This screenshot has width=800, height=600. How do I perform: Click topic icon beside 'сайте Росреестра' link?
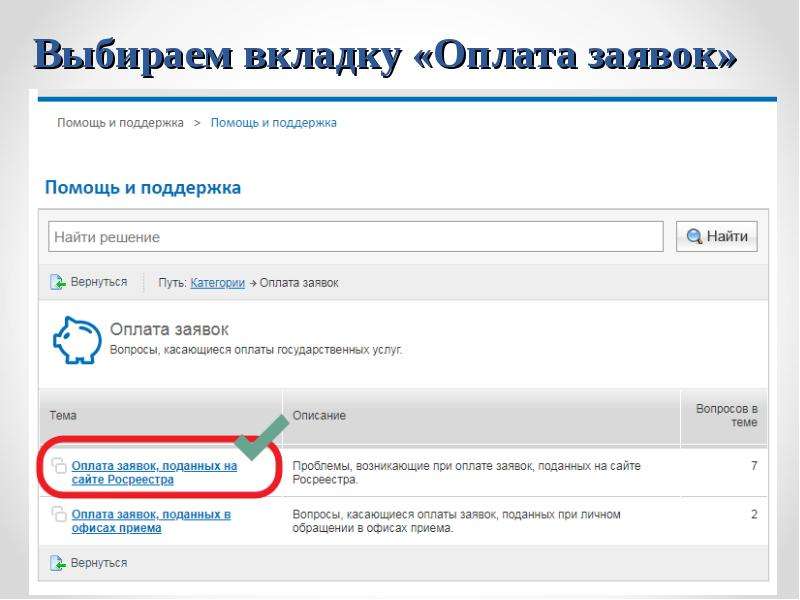59,465
